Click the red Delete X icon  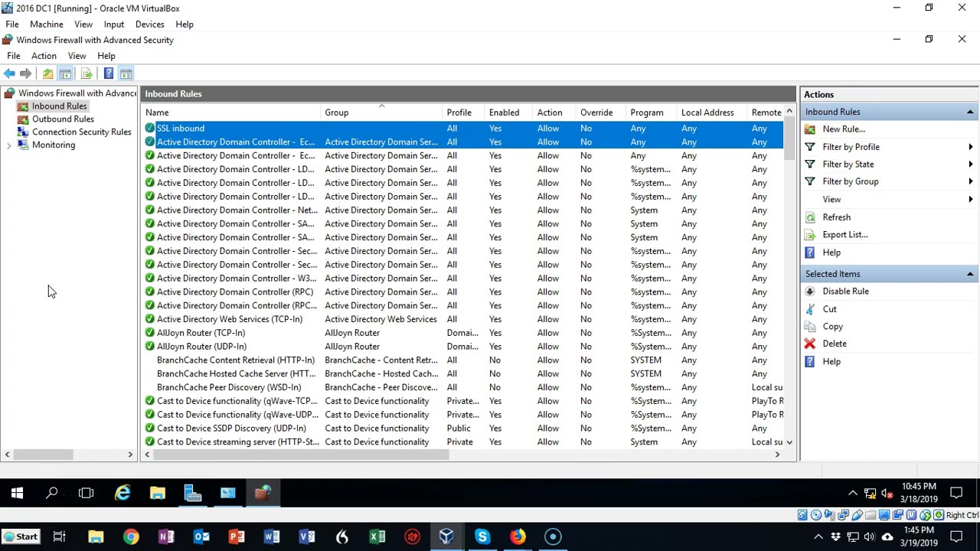[810, 344]
